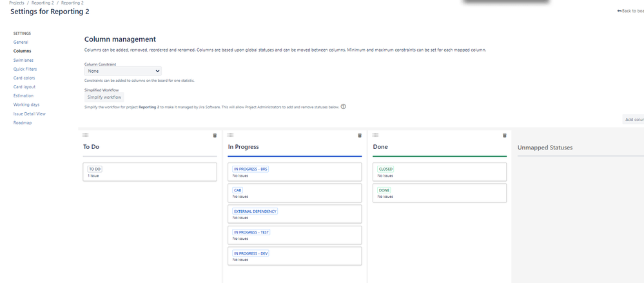Click the Column management heading

[x=120, y=39]
